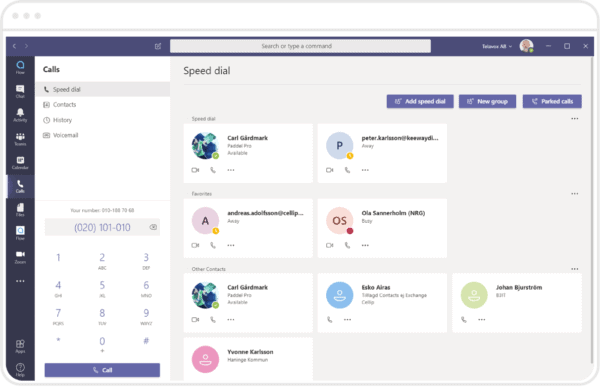Viewport: 600px width, 392px height.
Task: Click the Add speed dial button
Action: point(420,101)
